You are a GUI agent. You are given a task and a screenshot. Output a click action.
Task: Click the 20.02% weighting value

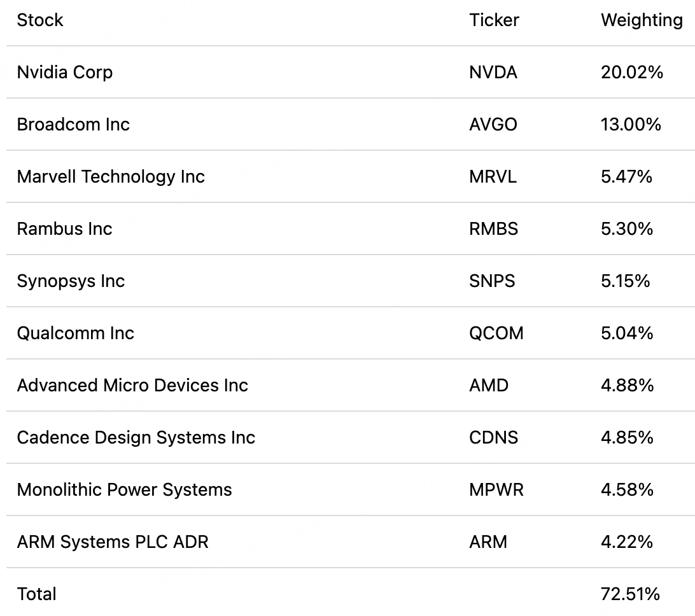tap(632, 73)
